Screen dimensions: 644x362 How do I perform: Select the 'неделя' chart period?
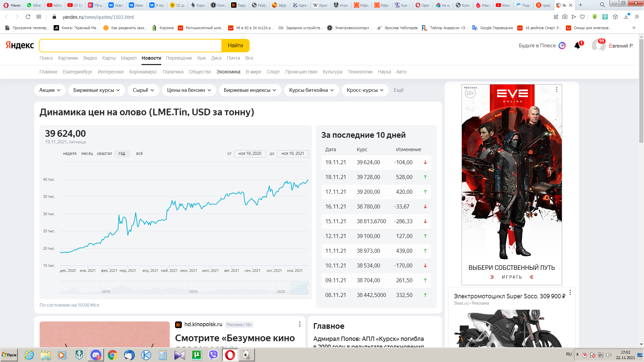tap(70, 154)
